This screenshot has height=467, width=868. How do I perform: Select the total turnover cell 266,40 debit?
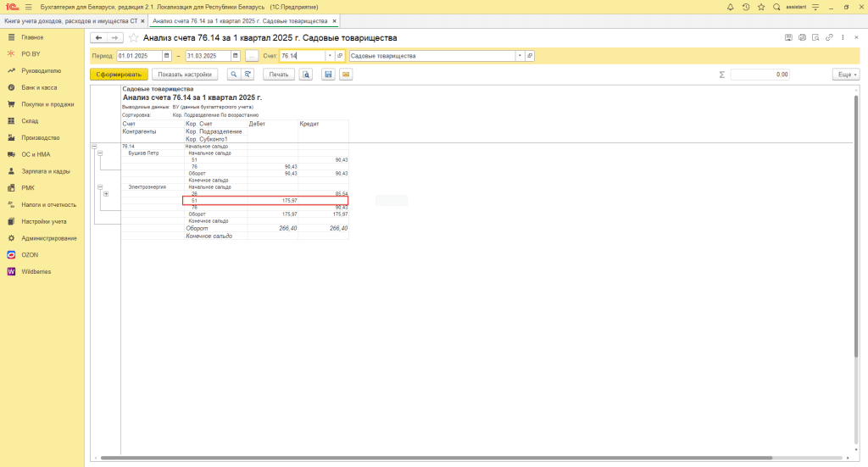pos(273,228)
